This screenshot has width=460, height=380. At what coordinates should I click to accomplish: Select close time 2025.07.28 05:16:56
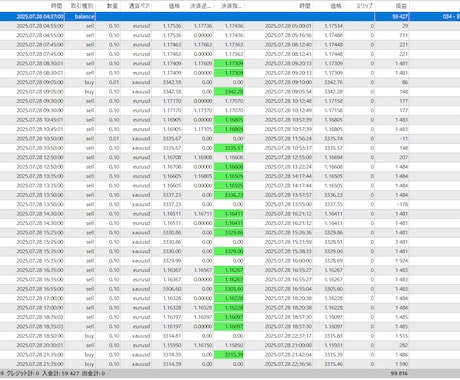288,35
